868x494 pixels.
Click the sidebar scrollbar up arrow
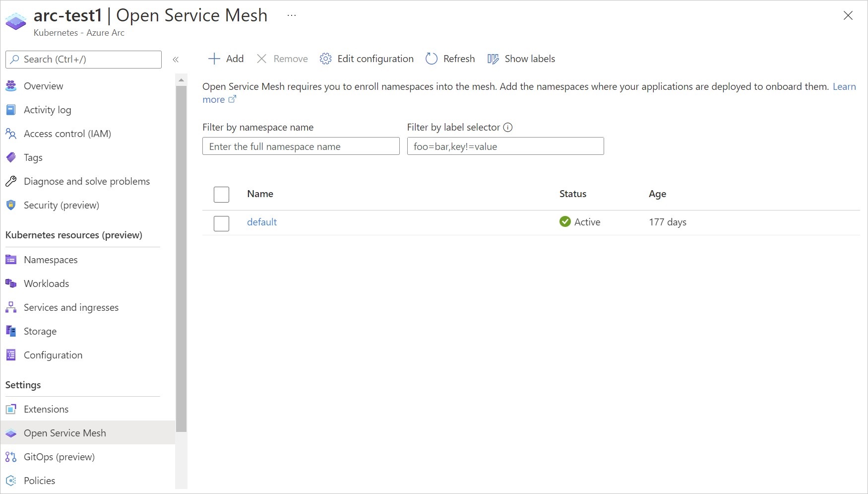point(181,80)
